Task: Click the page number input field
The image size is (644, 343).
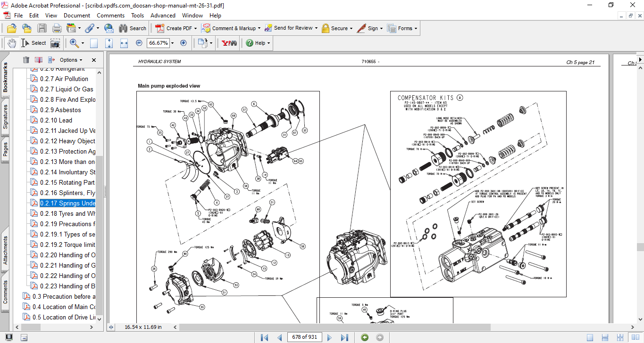Action: (x=305, y=337)
